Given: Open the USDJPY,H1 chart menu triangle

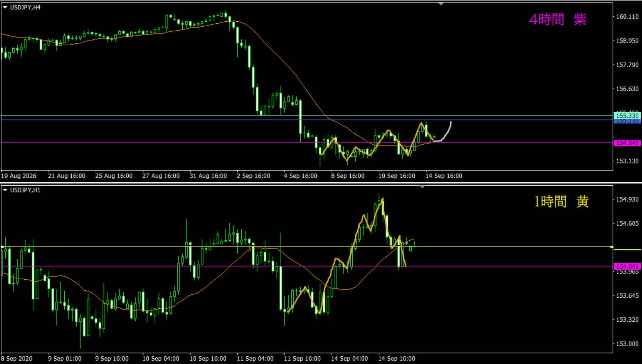Looking at the screenshot, I should coord(5,190).
